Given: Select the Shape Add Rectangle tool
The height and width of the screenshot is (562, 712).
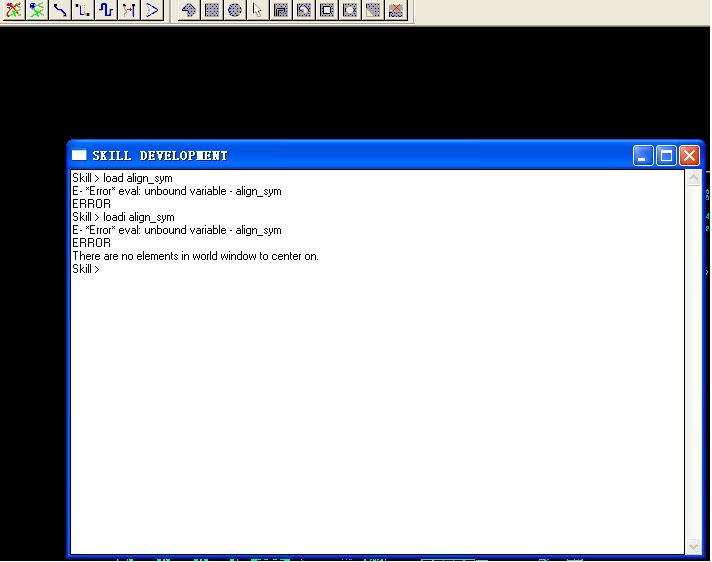Looking at the screenshot, I should (212, 10).
